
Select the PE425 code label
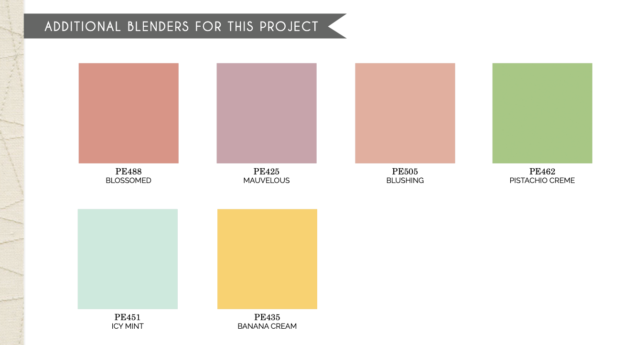(x=267, y=172)
